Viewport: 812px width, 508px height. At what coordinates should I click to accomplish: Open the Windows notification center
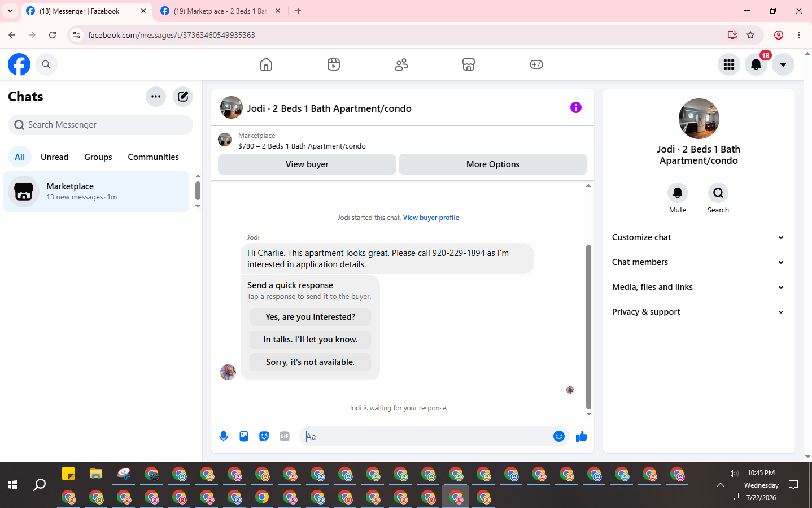click(793, 485)
